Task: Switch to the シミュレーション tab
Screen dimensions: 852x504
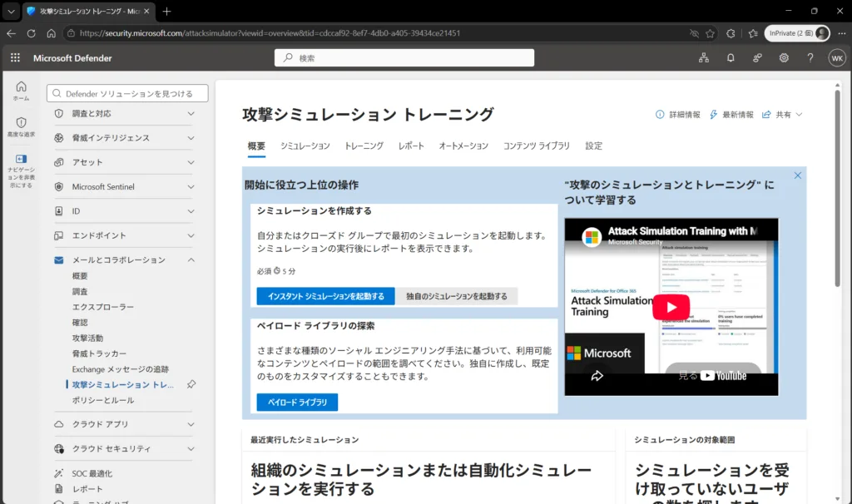Action: pos(305,146)
